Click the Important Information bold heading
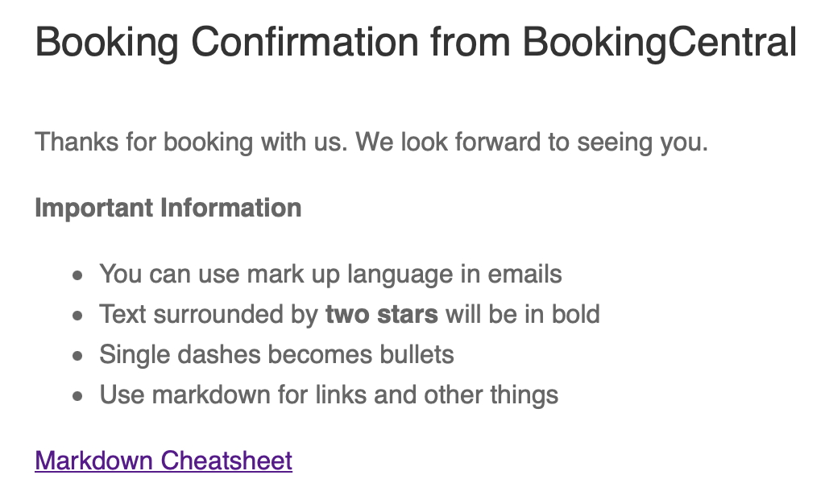 point(168,208)
